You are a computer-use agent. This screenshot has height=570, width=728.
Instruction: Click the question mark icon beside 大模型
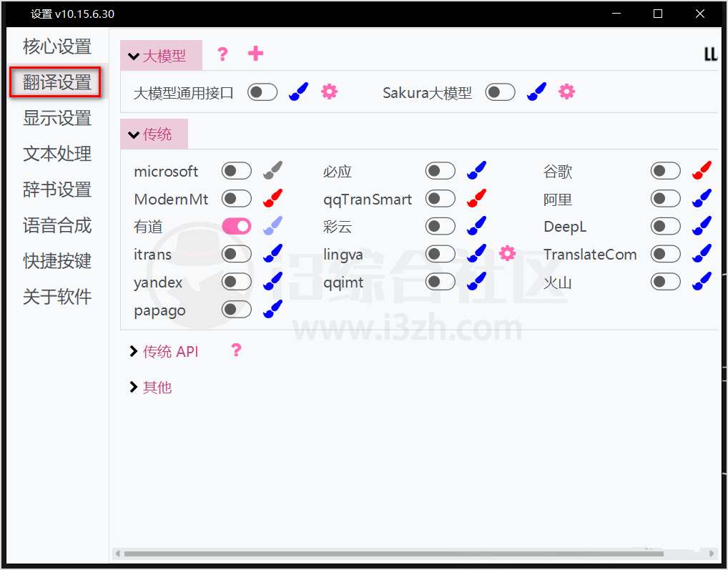222,54
